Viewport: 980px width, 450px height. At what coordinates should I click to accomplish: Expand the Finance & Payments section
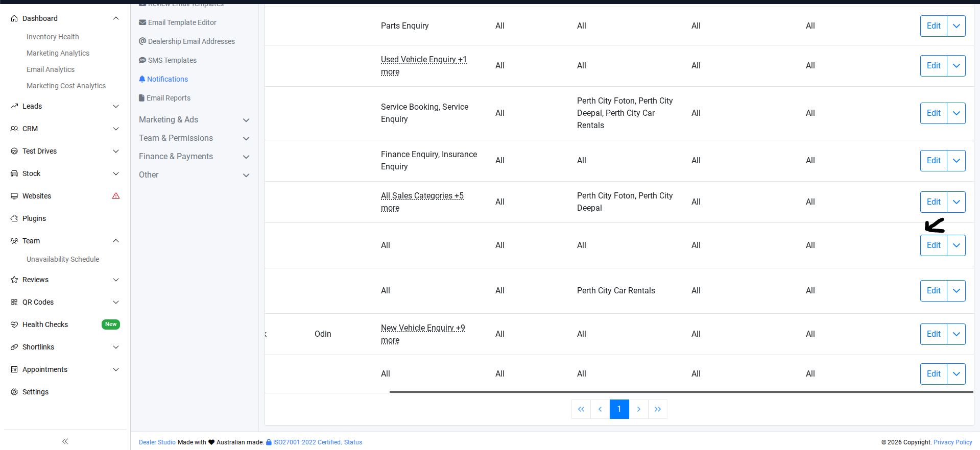(246, 157)
